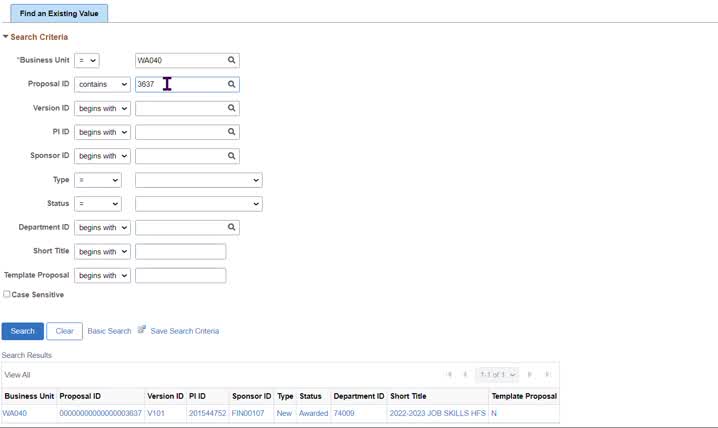718x428 pixels.
Task: Open the Template Proposal operator dropdown
Action: pos(103,276)
